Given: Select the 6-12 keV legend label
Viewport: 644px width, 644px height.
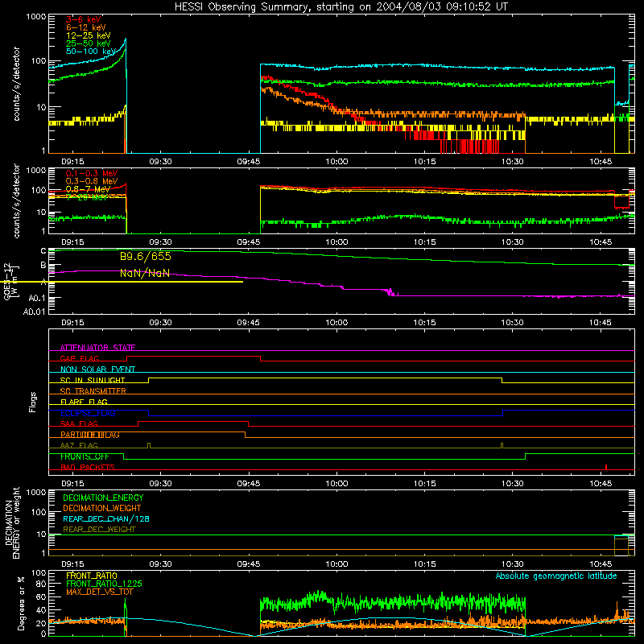Looking at the screenshot, I should tap(86, 27).
